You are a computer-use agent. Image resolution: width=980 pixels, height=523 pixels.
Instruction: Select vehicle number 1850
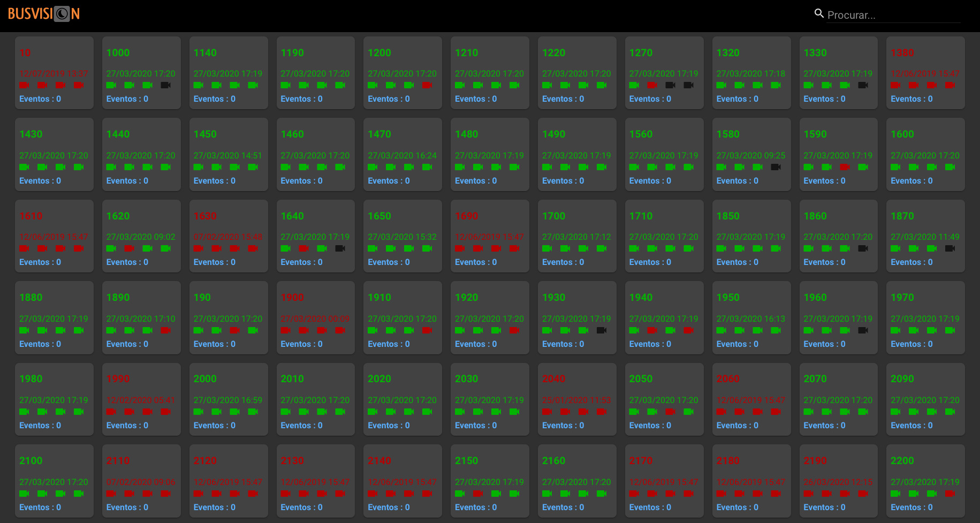(728, 216)
